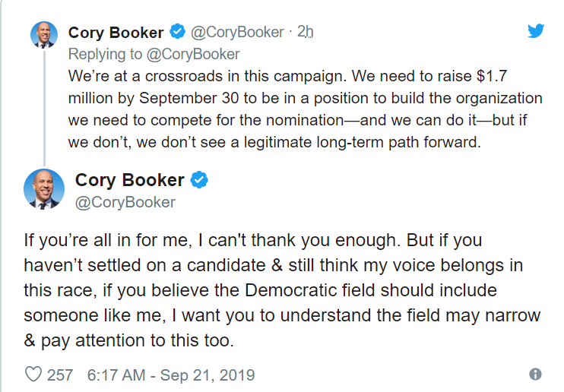
Task: Open the tweet info icon
Action: (535, 375)
